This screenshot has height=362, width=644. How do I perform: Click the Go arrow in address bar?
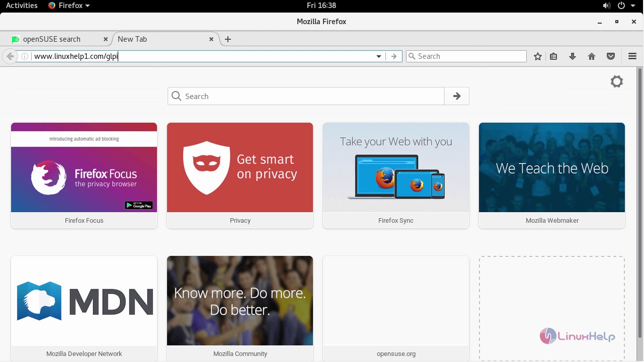coord(394,56)
